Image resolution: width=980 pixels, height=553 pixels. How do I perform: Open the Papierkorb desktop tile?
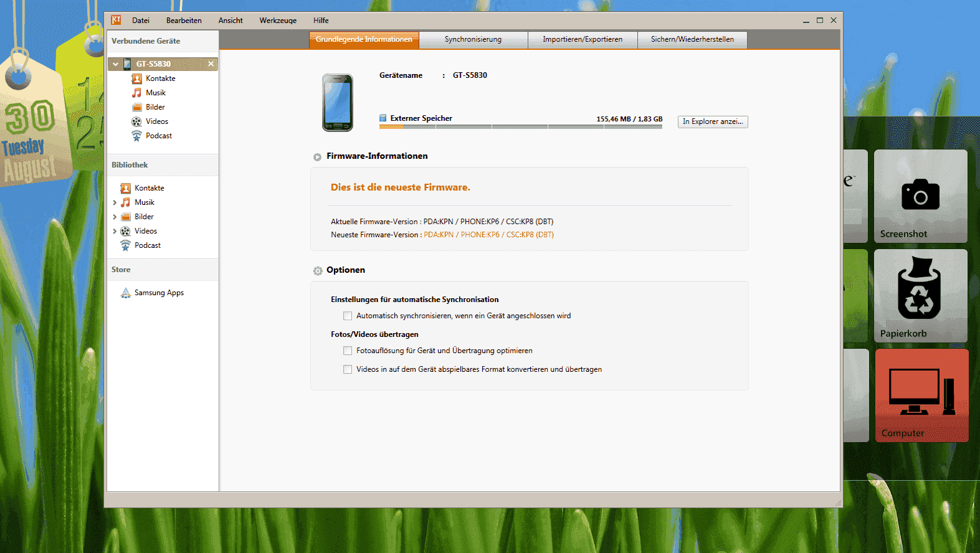click(x=921, y=296)
